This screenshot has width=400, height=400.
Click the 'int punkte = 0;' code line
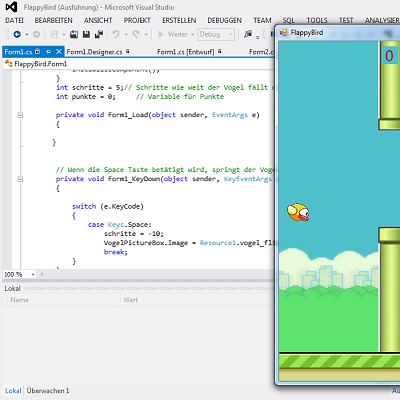pos(86,97)
